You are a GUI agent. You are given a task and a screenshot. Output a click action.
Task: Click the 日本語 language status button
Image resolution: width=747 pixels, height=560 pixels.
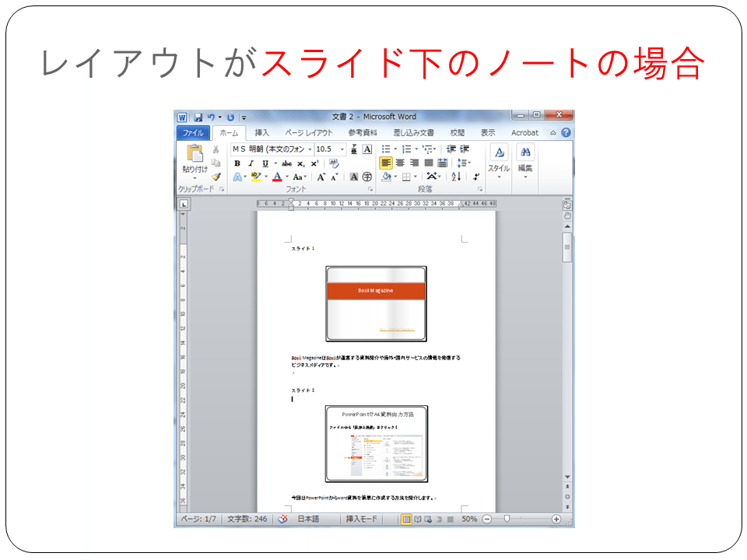[x=308, y=519]
